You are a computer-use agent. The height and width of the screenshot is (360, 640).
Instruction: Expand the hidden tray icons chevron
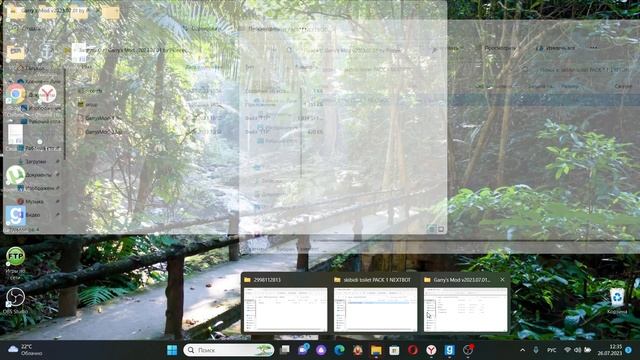tap(522, 350)
